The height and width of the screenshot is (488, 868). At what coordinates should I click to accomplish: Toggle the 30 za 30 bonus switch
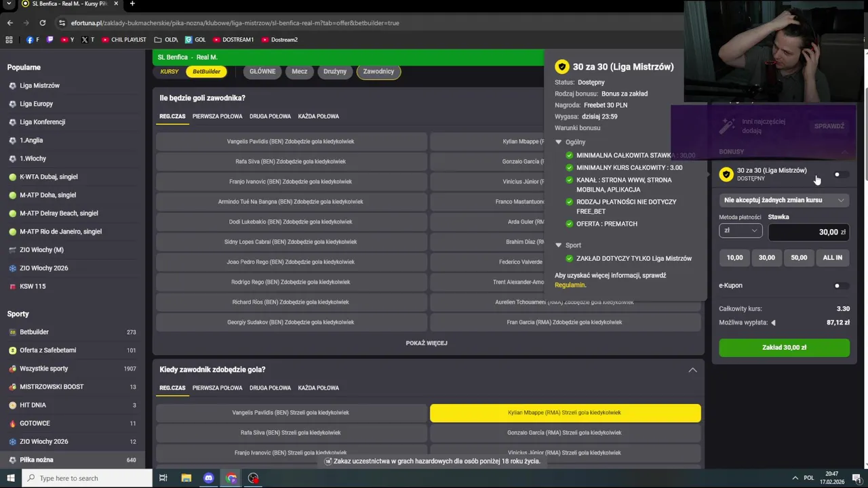pyautogui.click(x=840, y=174)
